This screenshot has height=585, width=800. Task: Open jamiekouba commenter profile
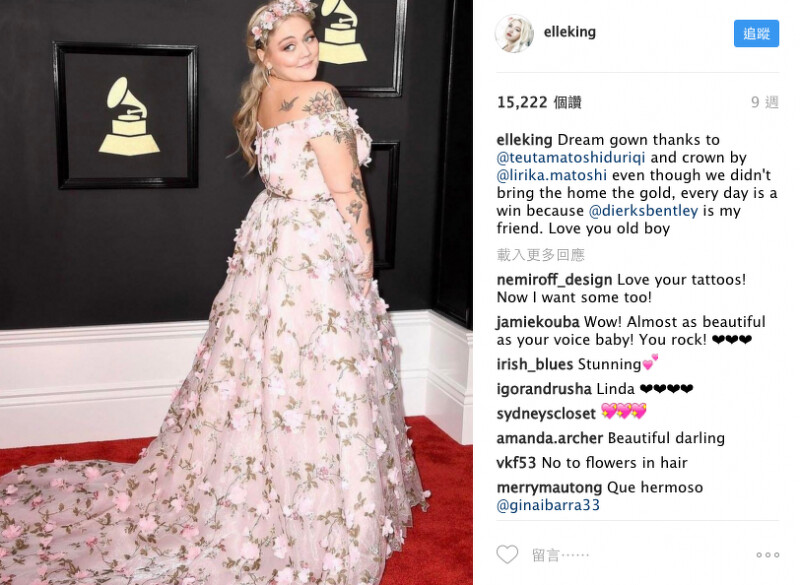pos(538,322)
